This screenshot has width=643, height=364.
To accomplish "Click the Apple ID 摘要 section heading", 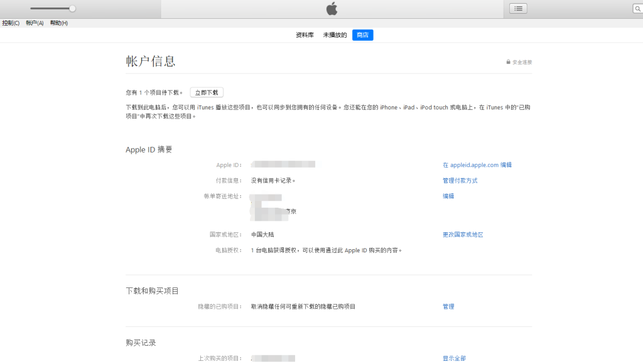I will [149, 149].
